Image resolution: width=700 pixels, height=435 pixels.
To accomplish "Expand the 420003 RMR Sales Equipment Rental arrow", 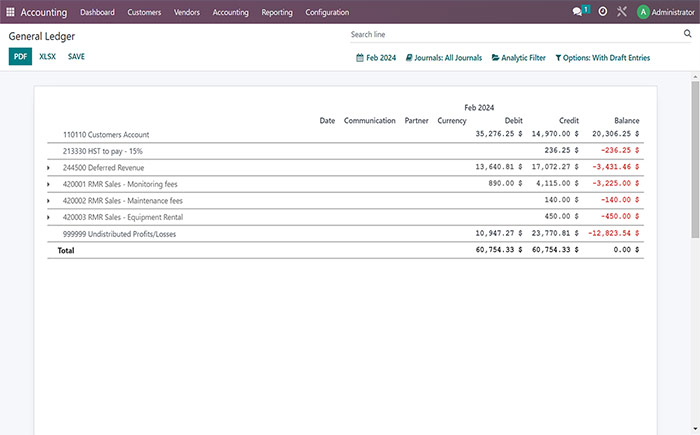I will pos(49,218).
